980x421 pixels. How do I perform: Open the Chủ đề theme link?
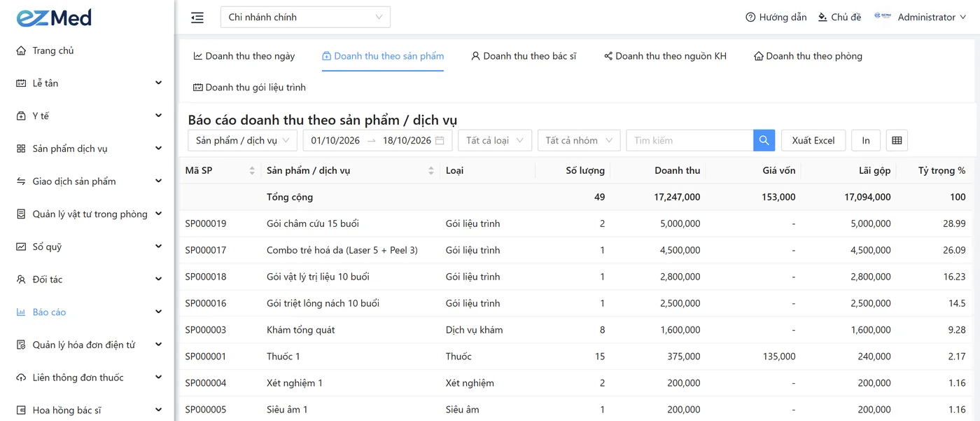point(840,17)
